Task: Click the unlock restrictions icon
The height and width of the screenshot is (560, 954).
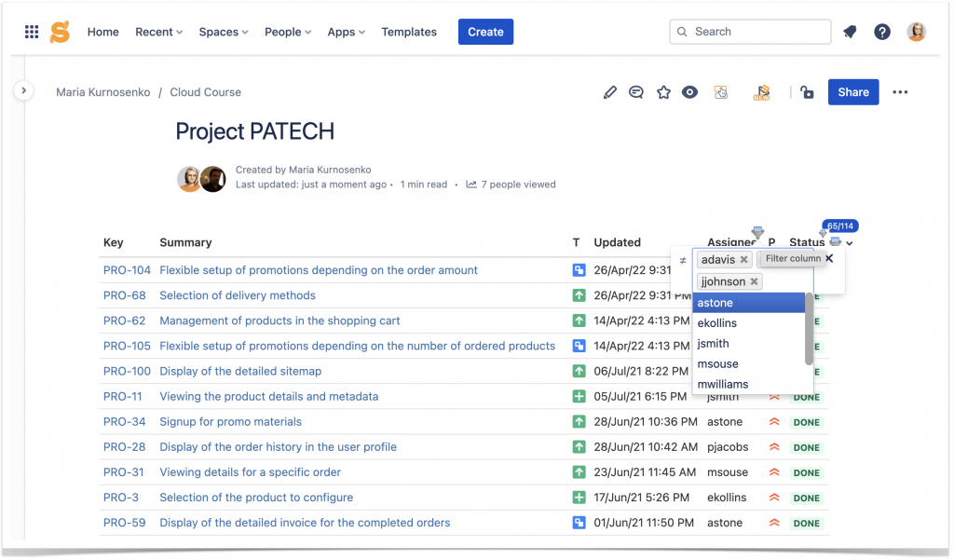Action: click(x=807, y=92)
